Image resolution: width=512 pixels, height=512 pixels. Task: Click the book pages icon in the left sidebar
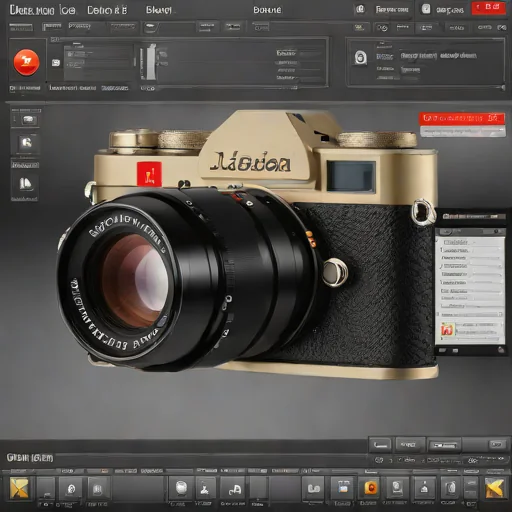pyautogui.click(x=25, y=184)
